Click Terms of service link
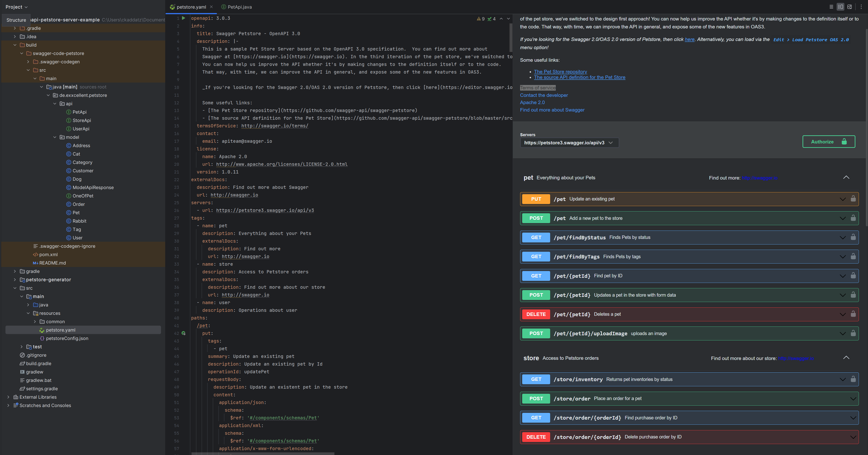This screenshot has height=455, width=868. point(538,88)
